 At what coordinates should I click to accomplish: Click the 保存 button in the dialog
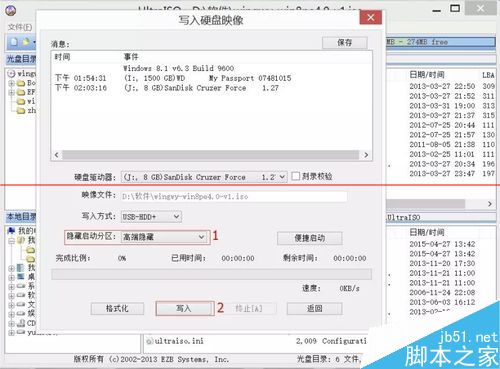[x=345, y=43]
